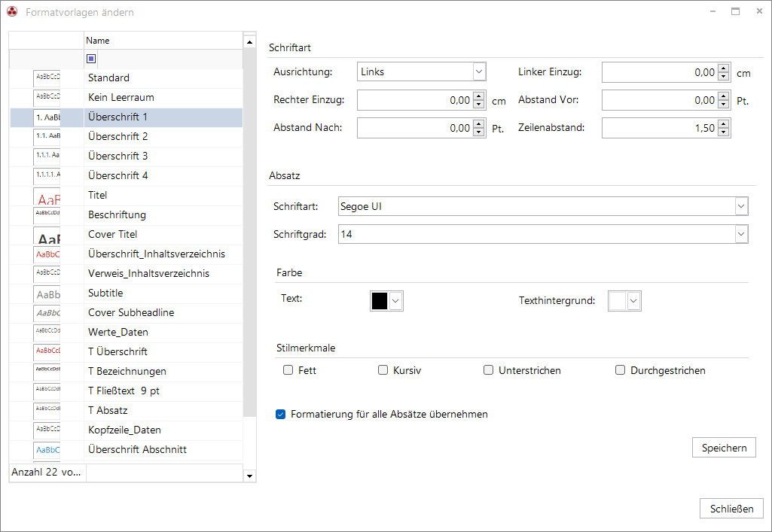Click the Standard style preview thumbnail
Screen dimensions: 772x532
pos(47,78)
